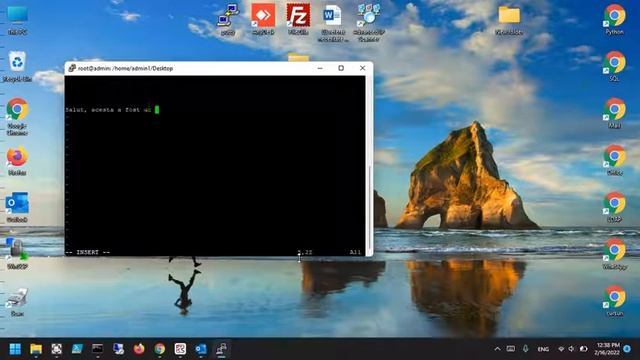Open the Outlook desktop shortcut
Viewport: 640px width, 360px height.
click(17, 207)
